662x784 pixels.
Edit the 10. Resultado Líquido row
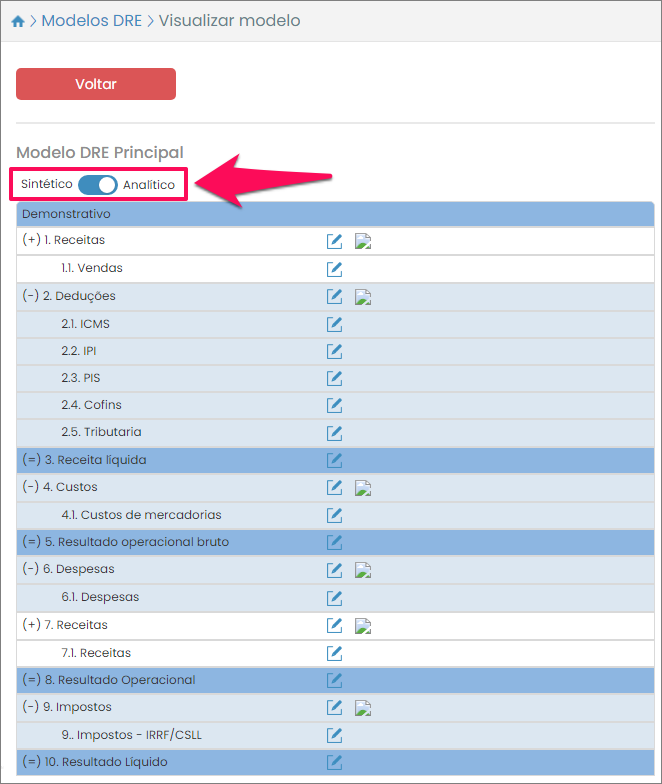(x=335, y=762)
